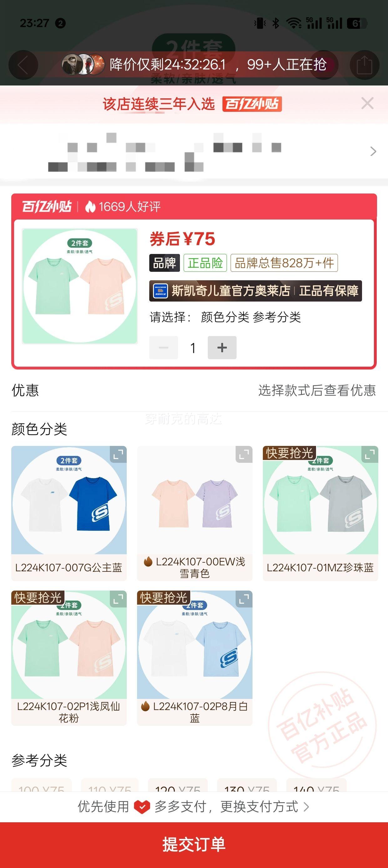Viewport: 388px width, 868px height.
Task: Open the blurred address row chevron
Action: (373, 151)
